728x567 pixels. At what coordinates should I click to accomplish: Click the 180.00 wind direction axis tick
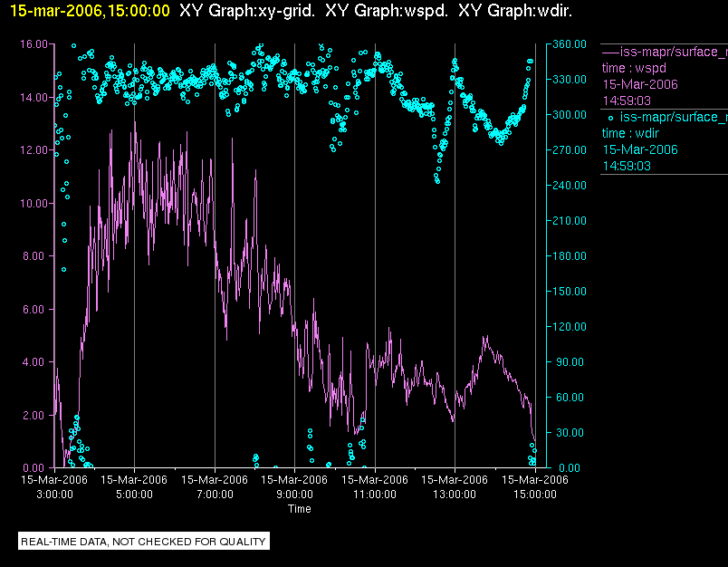tap(570, 256)
